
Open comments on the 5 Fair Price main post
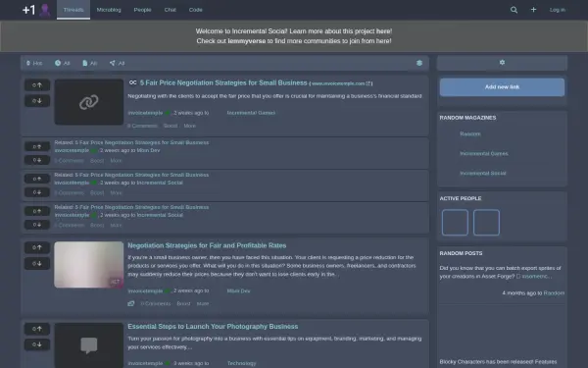pos(142,126)
